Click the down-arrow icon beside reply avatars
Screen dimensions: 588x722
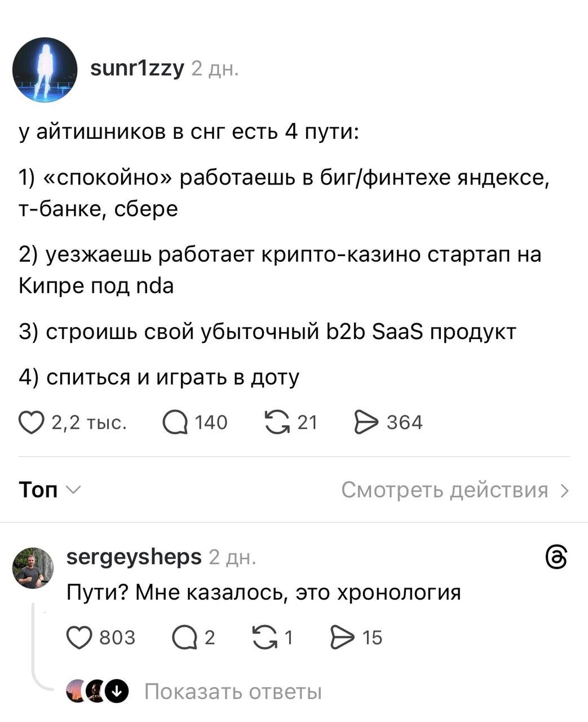(x=118, y=691)
